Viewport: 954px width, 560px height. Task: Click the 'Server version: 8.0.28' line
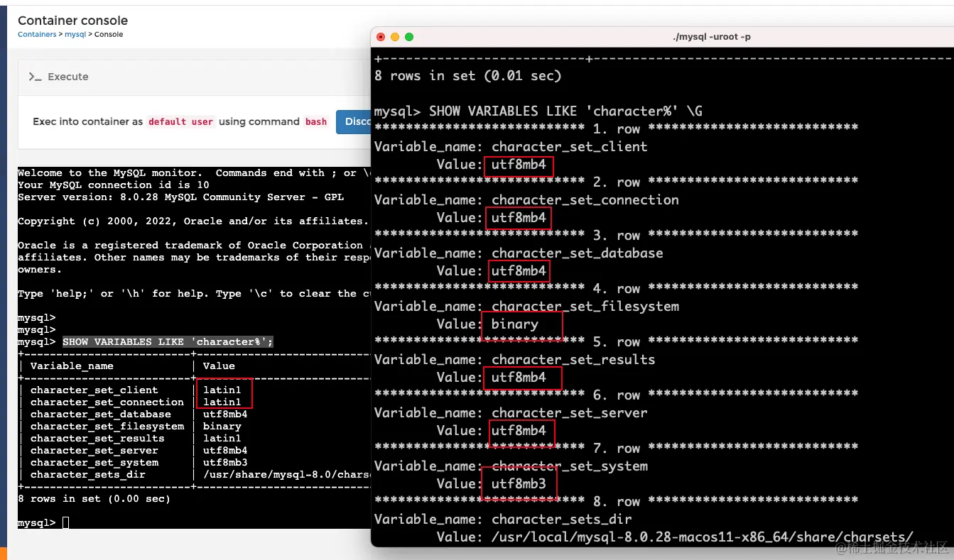click(x=180, y=197)
